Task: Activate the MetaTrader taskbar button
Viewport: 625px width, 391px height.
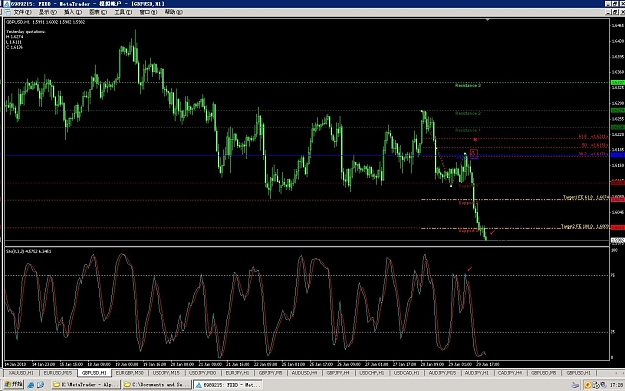Action: coord(227,385)
